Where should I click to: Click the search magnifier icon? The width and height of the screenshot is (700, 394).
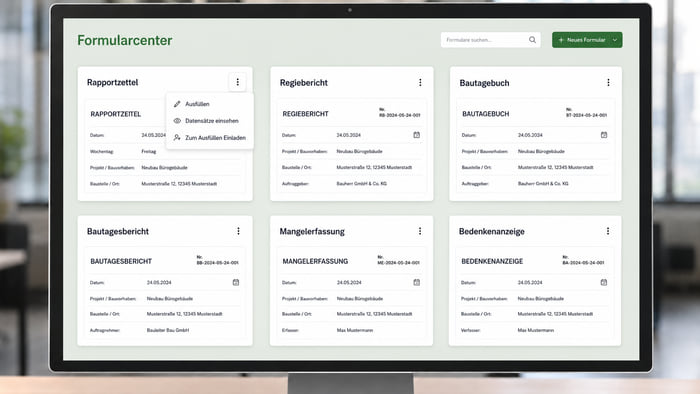click(532, 40)
